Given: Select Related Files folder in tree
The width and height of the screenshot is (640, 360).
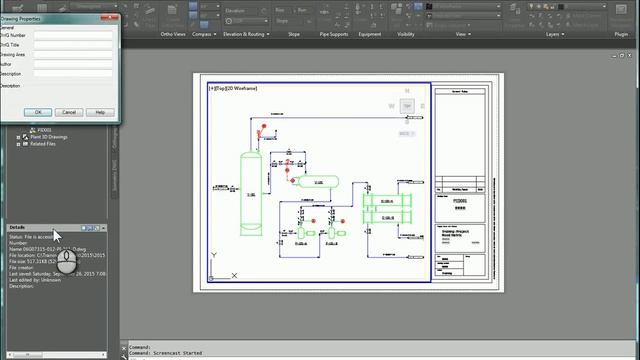Looking at the screenshot, I should point(42,144).
